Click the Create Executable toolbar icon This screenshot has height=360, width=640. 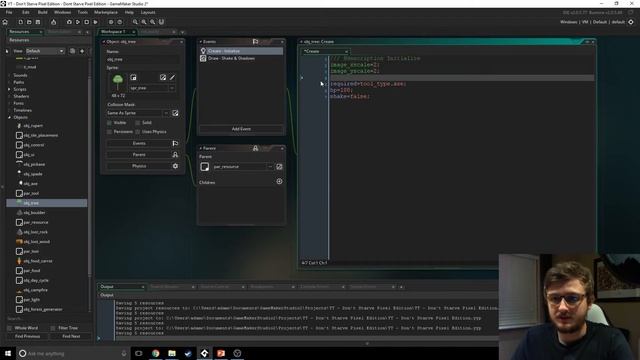53,22
